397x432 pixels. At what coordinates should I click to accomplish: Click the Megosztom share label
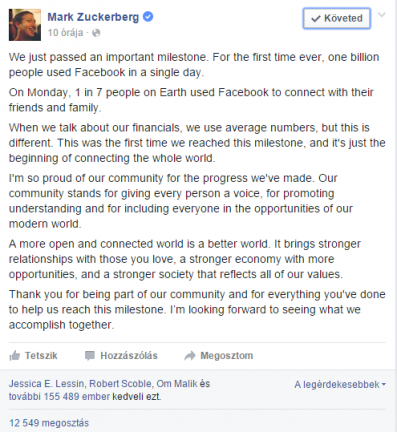[x=227, y=356]
